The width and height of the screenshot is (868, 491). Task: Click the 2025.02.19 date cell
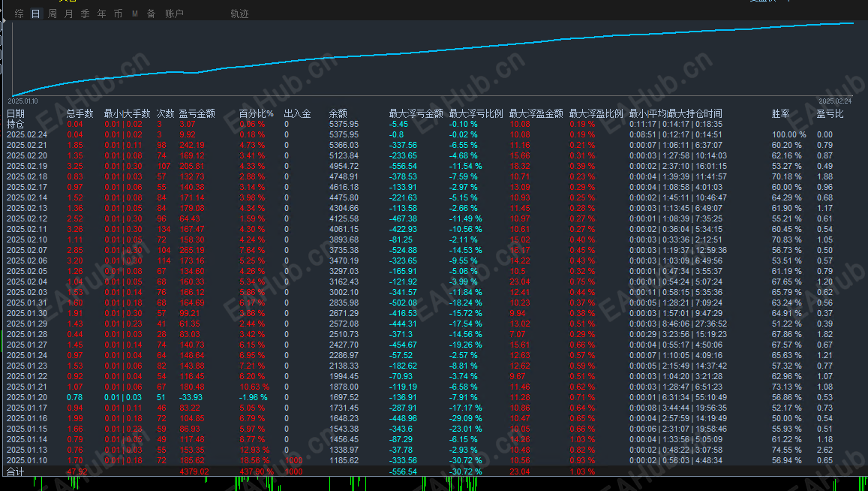27,166
